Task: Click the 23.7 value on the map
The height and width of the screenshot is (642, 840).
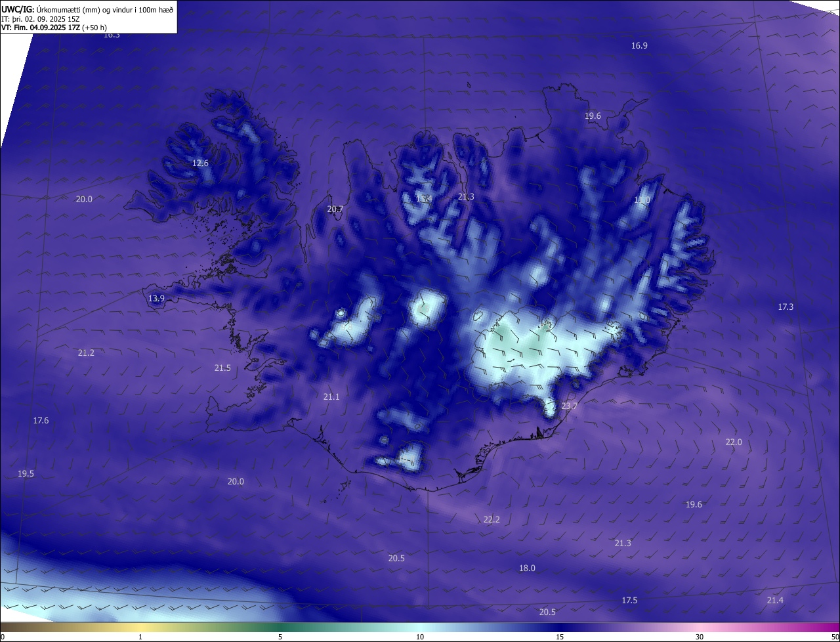Action: [570, 406]
